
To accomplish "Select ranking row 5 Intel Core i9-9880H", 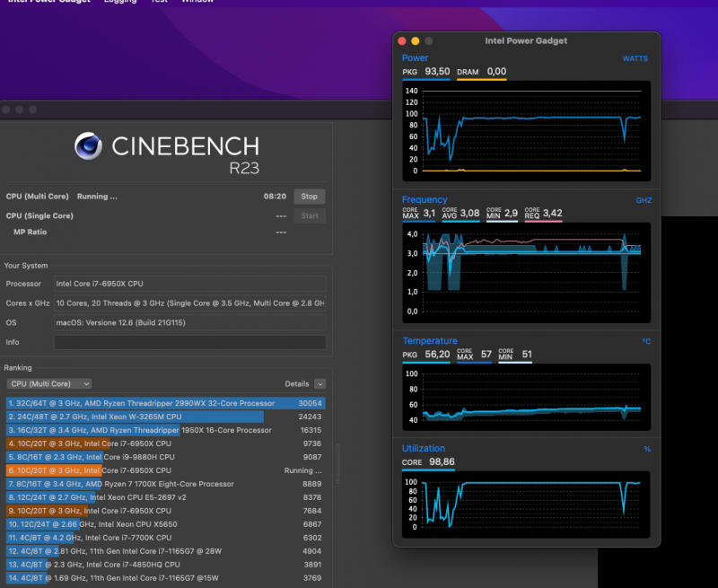I will point(166,457).
